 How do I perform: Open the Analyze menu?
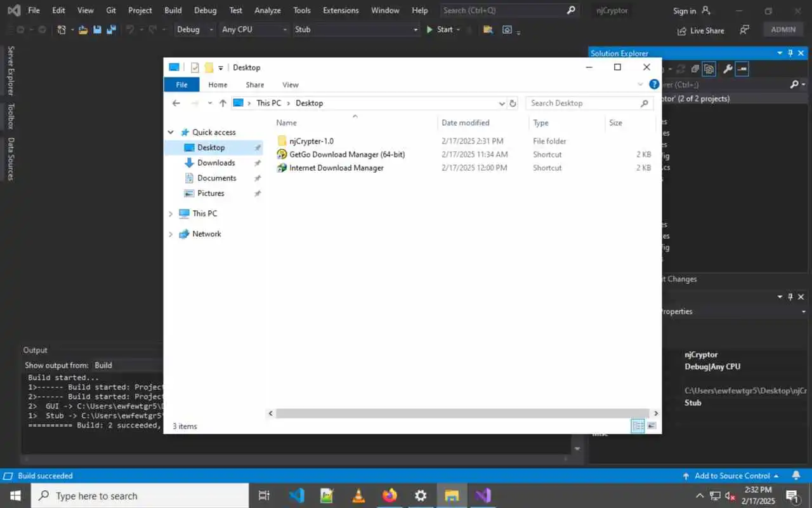click(267, 10)
